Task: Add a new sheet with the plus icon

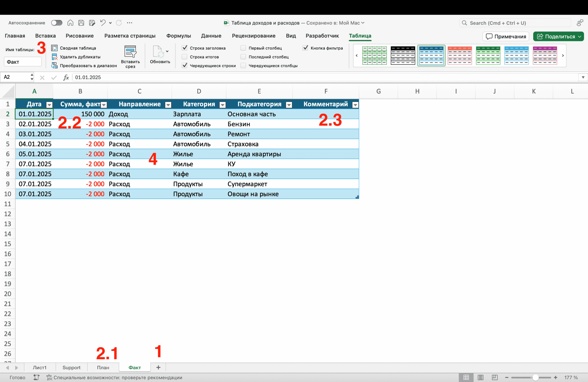Action: (158, 368)
